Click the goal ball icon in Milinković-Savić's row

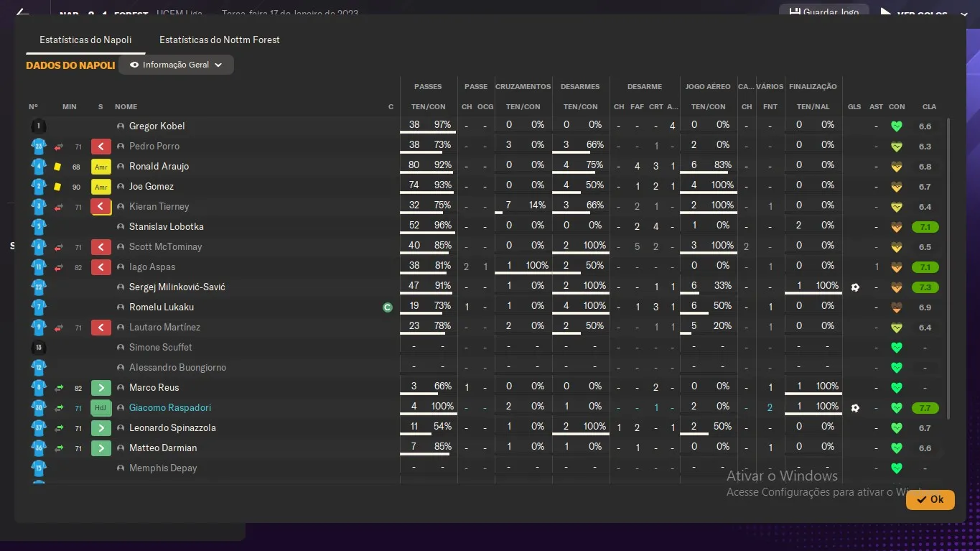coord(854,287)
